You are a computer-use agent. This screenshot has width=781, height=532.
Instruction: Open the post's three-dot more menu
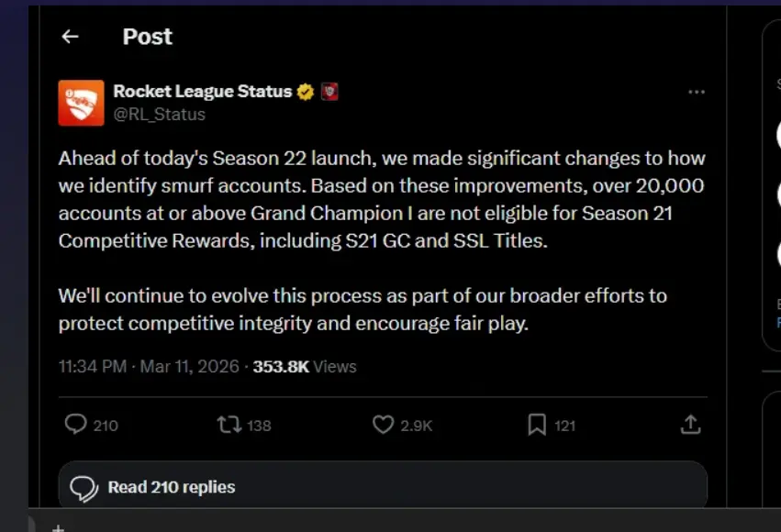(x=697, y=93)
